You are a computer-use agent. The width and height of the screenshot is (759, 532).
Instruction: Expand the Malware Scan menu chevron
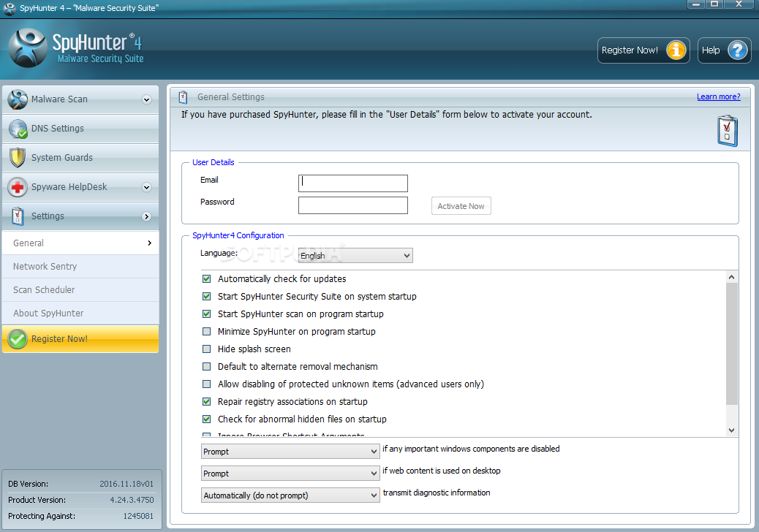tap(147, 99)
